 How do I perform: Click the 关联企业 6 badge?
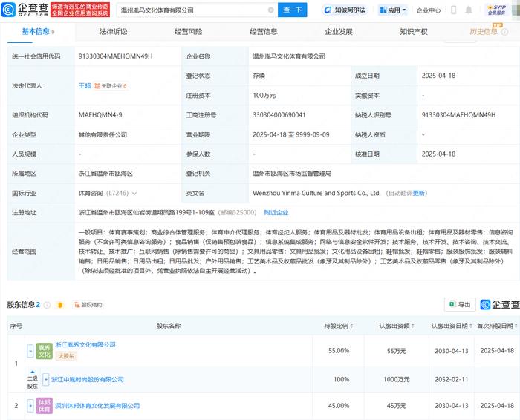tap(111, 86)
